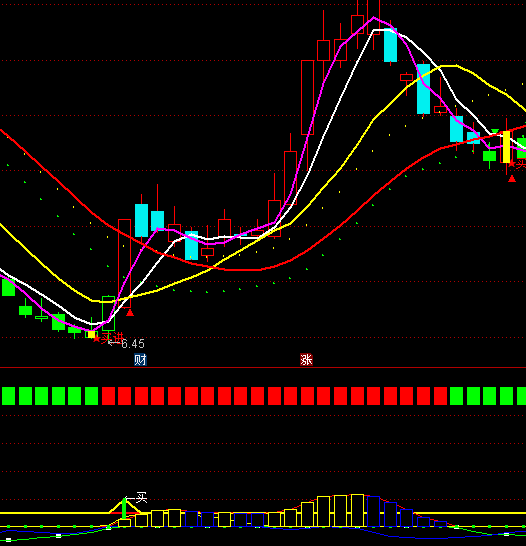Select the tall yellow candle near the right edge
The image size is (526, 546).
pos(507,147)
